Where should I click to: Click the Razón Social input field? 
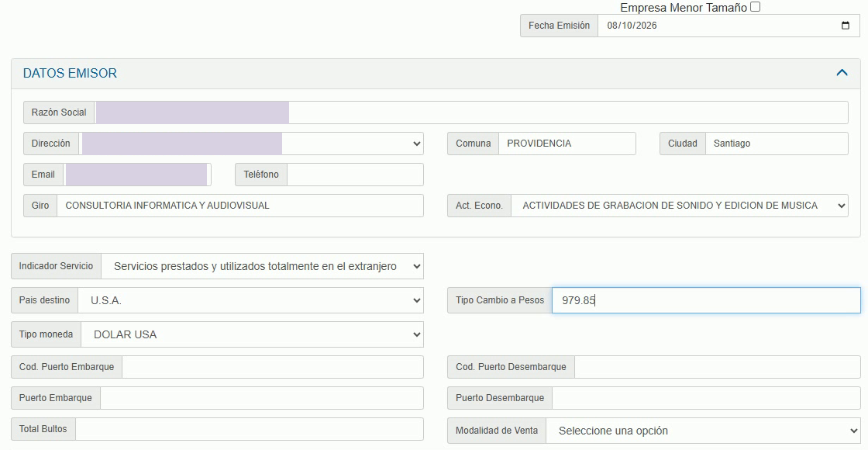(471, 112)
